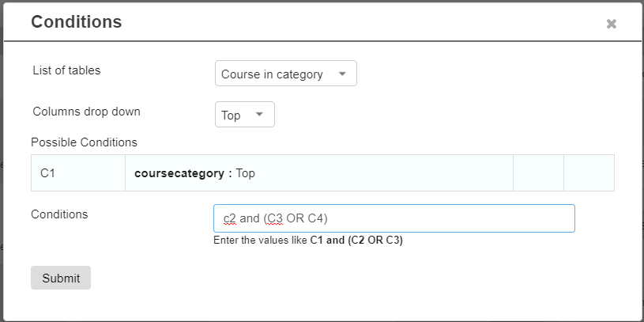
Task: Click the first empty cell in the C1 row
Action: click(x=538, y=173)
